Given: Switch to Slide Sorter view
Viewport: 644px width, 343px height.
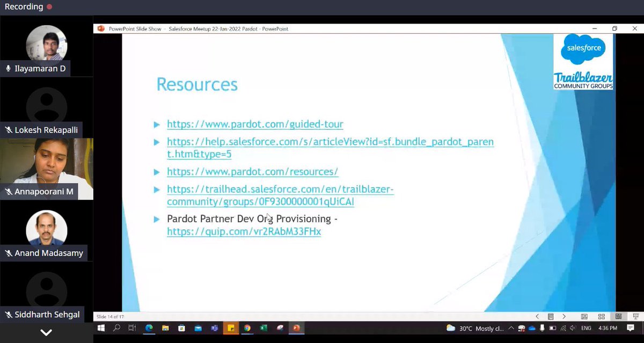Looking at the screenshot, I should click(x=601, y=317).
